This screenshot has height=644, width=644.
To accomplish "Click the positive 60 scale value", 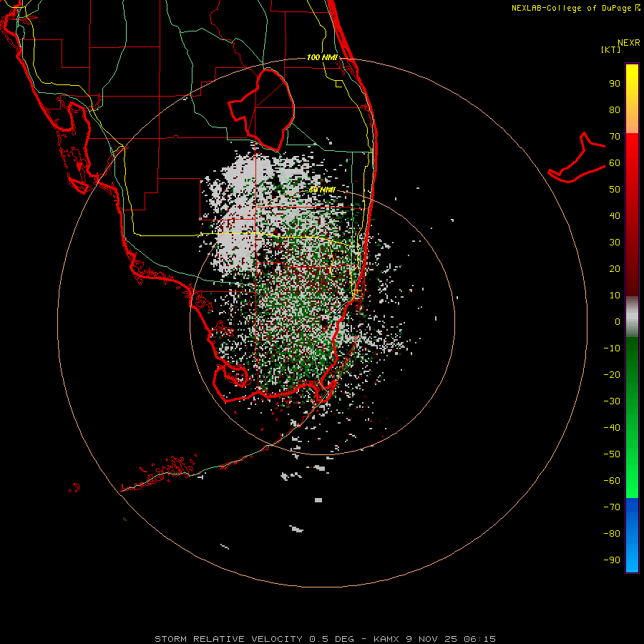I will 615,163.
